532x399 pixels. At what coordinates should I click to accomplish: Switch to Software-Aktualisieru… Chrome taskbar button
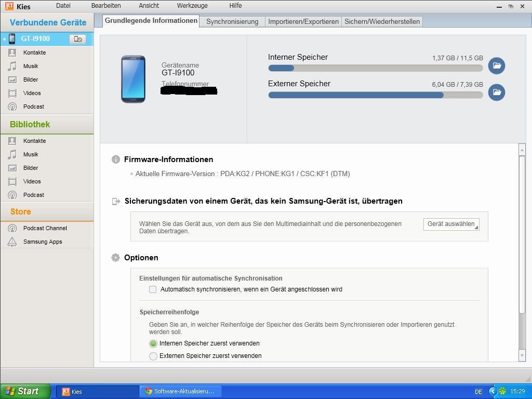click(181, 391)
